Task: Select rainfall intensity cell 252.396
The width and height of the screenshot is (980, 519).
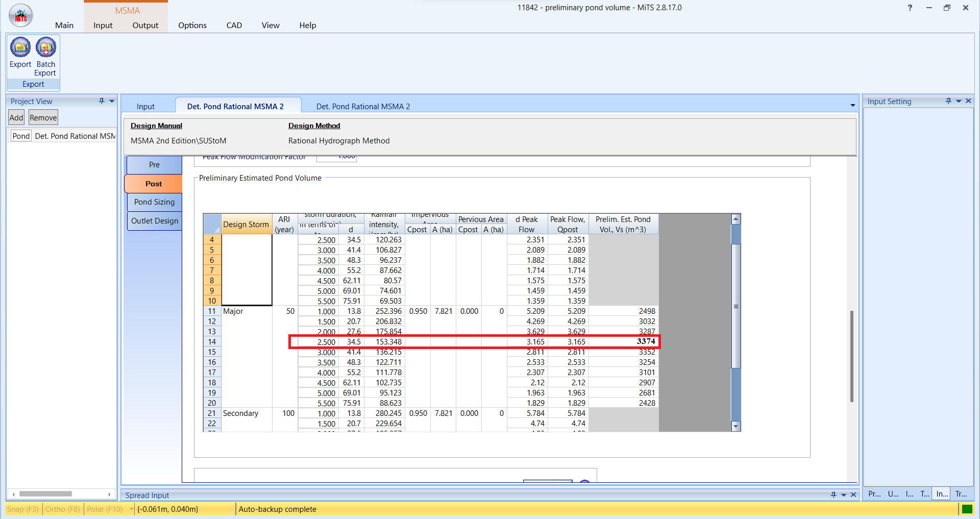Action: tap(384, 311)
